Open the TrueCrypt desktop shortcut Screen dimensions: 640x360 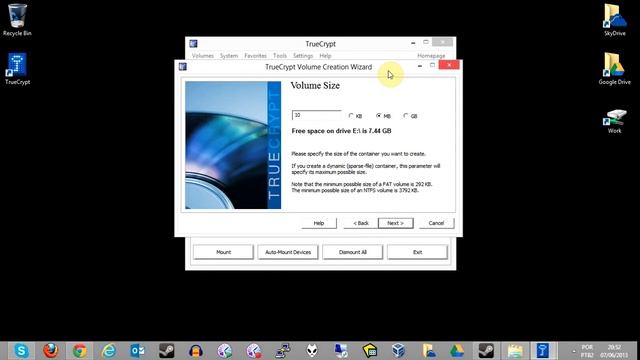click(x=17, y=69)
